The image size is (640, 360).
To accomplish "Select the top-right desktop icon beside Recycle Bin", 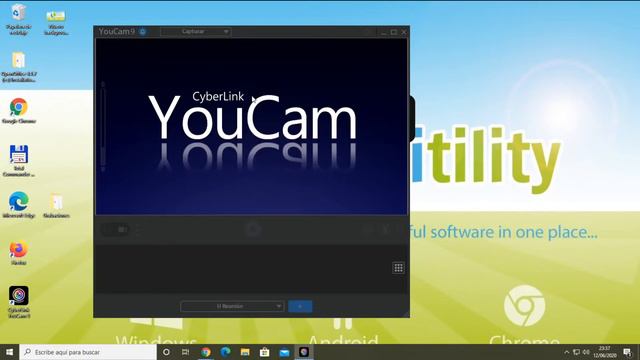I will (56, 22).
